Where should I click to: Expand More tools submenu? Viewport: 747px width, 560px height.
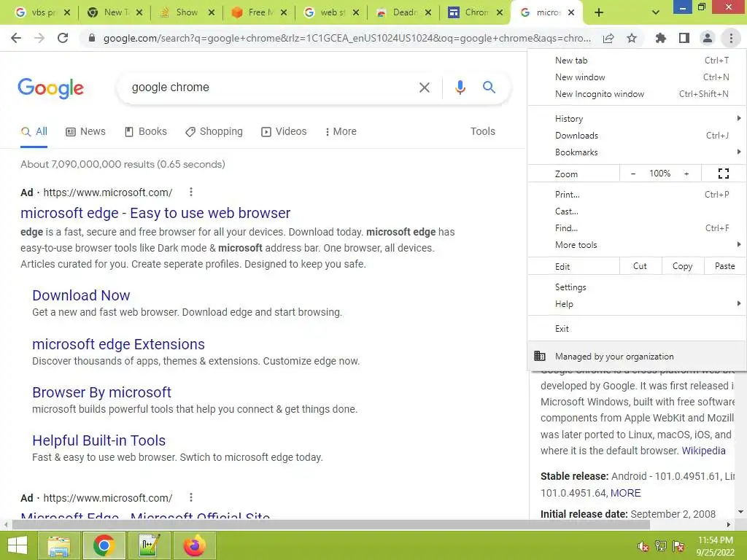(x=637, y=244)
